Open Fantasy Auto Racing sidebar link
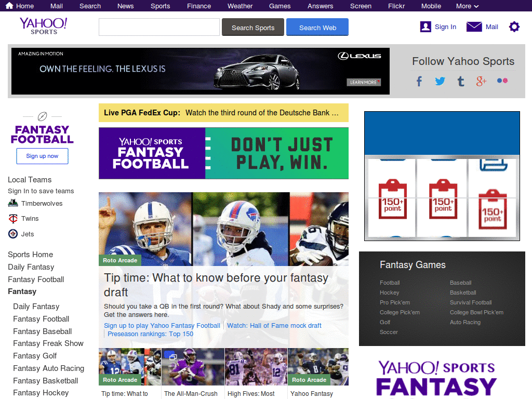Image resolution: width=532 pixels, height=399 pixels. pyautogui.click(x=48, y=368)
